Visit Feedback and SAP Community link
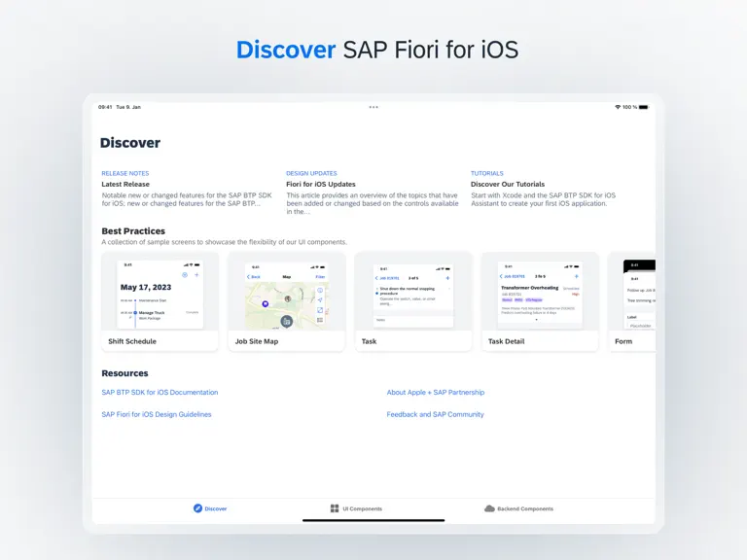747x560 pixels. click(x=435, y=414)
